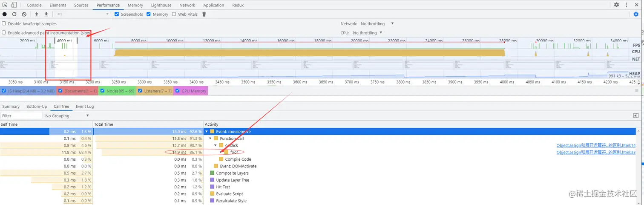
Task: Check the Web Vitals checkbox
Action: pyautogui.click(x=174, y=14)
